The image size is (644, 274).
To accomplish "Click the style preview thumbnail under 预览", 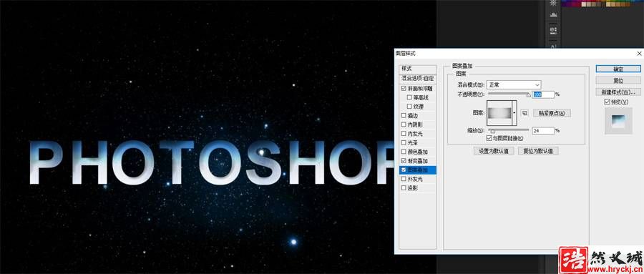I will point(618,121).
